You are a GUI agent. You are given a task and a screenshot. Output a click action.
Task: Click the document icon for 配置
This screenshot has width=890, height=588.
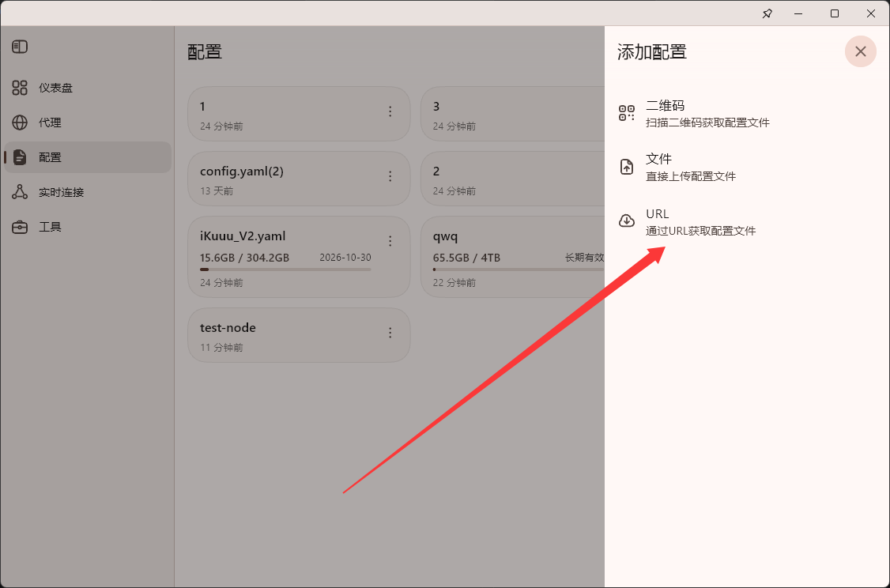click(x=20, y=157)
